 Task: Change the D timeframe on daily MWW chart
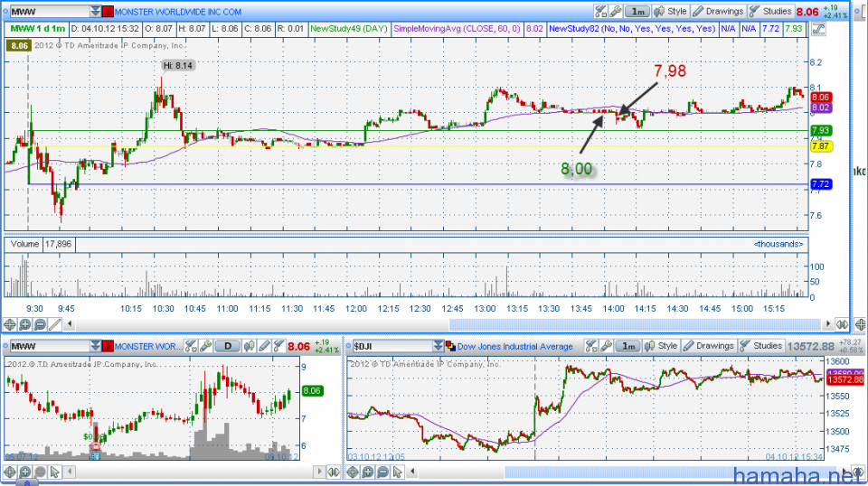point(228,346)
